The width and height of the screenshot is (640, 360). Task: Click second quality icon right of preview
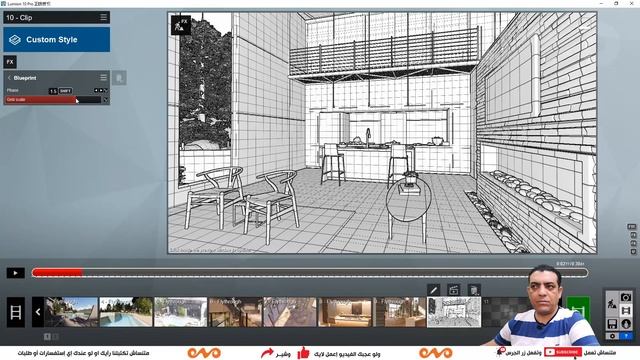pyautogui.click(x=633, y=235)
